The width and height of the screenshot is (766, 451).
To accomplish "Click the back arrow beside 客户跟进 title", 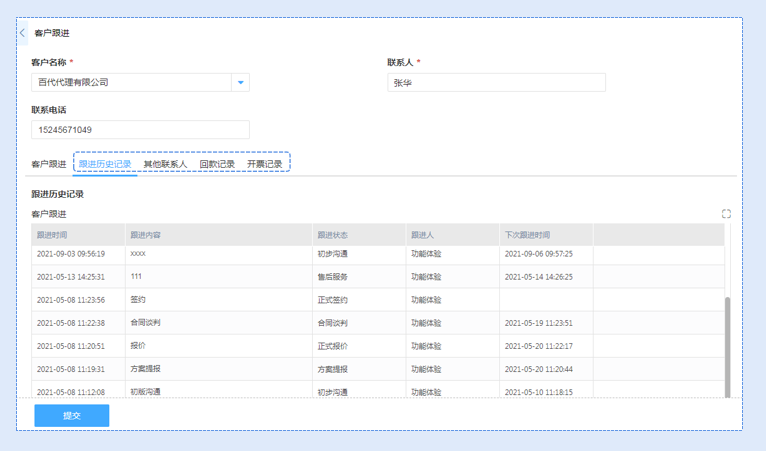I will 23,33.
